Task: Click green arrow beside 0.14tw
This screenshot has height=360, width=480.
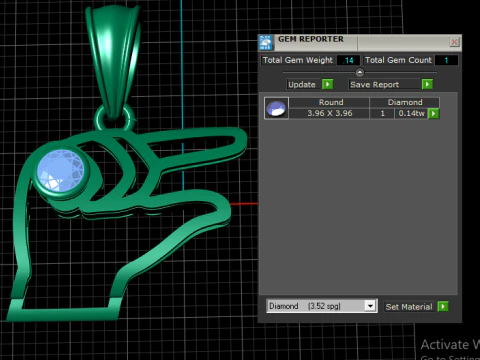Action: pyautogui.click(x=433, y=113)
